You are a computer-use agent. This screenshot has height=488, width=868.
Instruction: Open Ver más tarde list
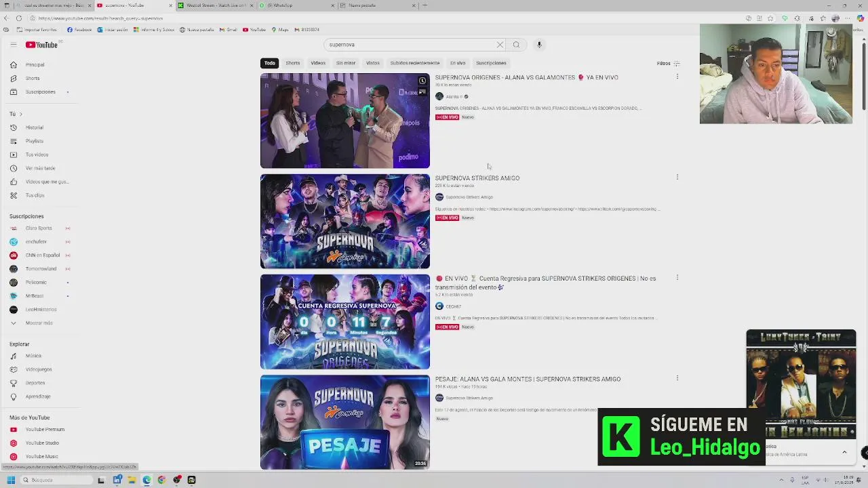(x=41, y=168)
